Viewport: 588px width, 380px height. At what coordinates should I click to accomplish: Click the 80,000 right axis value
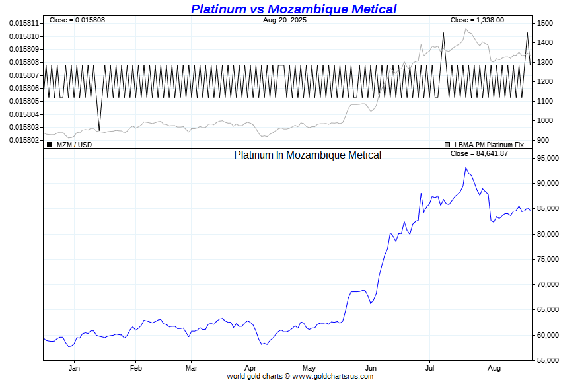click(x=548, y=234)
